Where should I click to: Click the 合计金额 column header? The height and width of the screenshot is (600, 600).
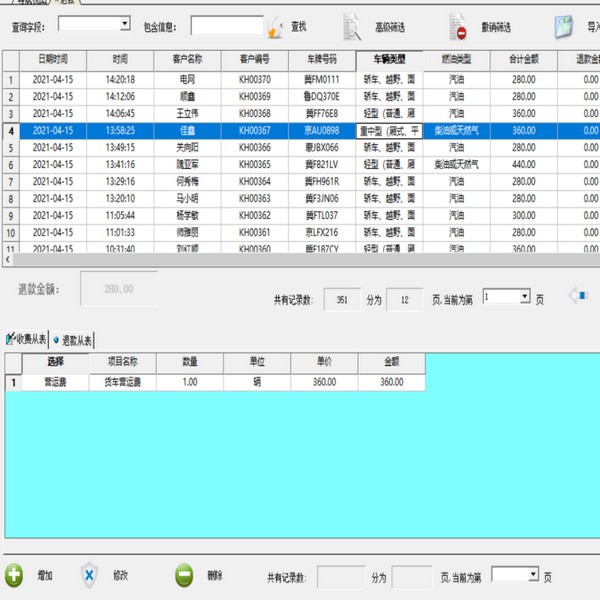tap(524, 61)
